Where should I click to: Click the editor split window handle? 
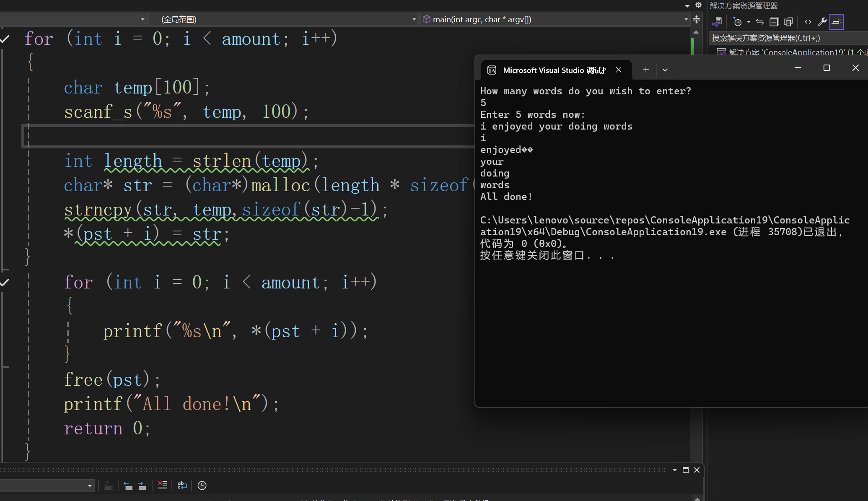[696, 19]
